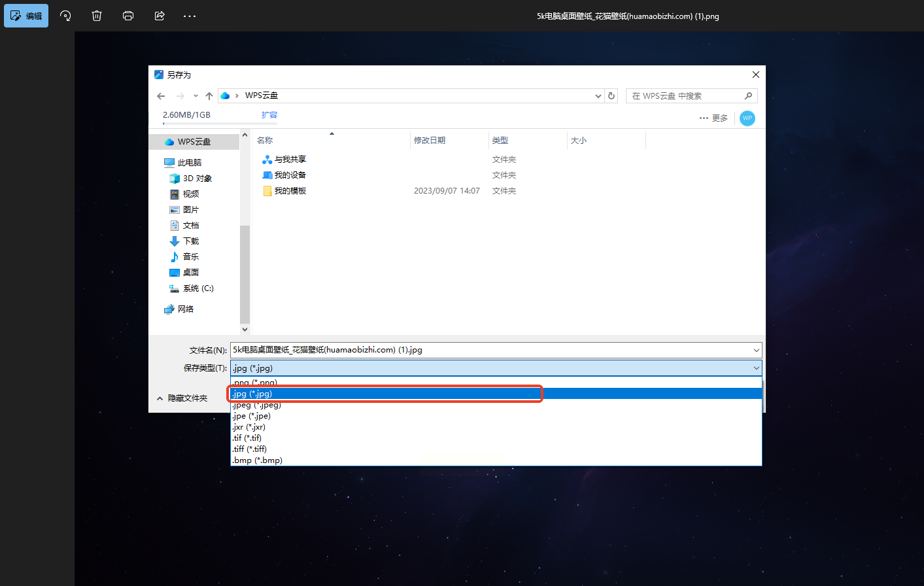This screenshot has width=924, height=586.
Task: Choose .bmp (*.bmp) file type
Action: tap(496, 460)
